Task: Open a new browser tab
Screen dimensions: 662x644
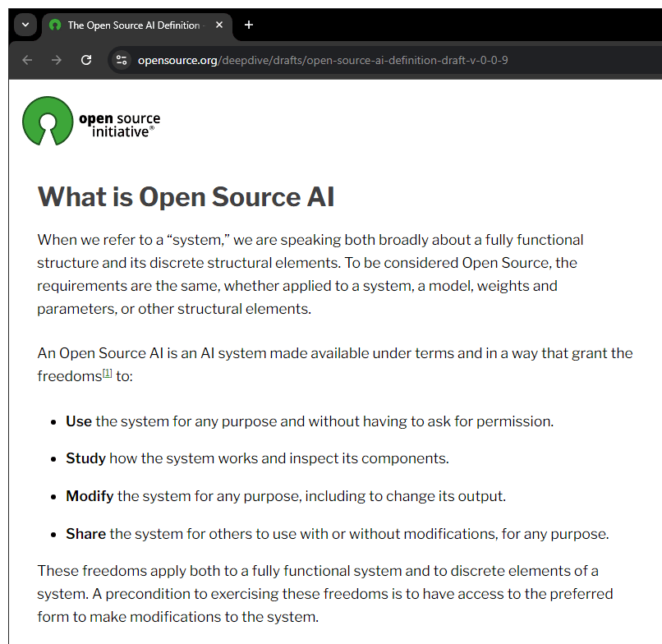Action: 249,25
